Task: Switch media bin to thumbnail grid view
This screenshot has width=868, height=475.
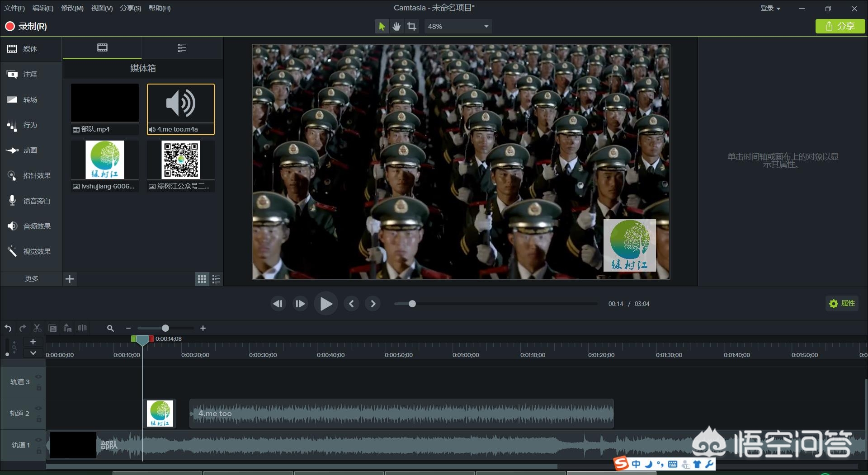Action: (202, 279)
